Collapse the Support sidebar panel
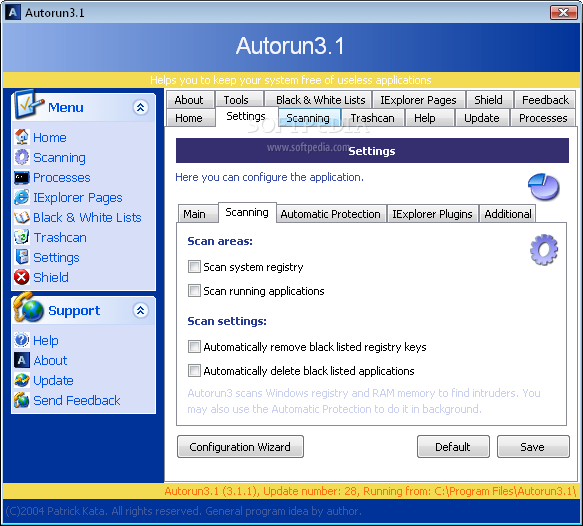 click(x=141, y=310)
